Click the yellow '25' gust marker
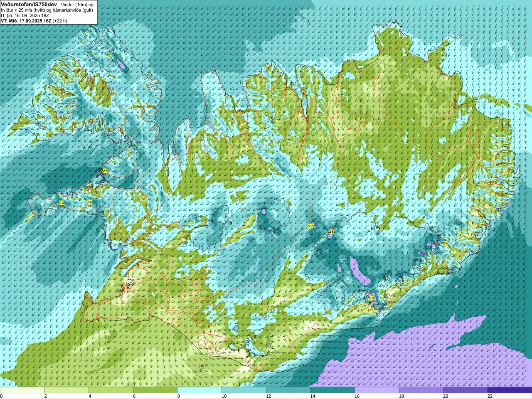Image resolution: width=532 pixels, height=399 pixels. pyautogui.click(x=105, y=171)
